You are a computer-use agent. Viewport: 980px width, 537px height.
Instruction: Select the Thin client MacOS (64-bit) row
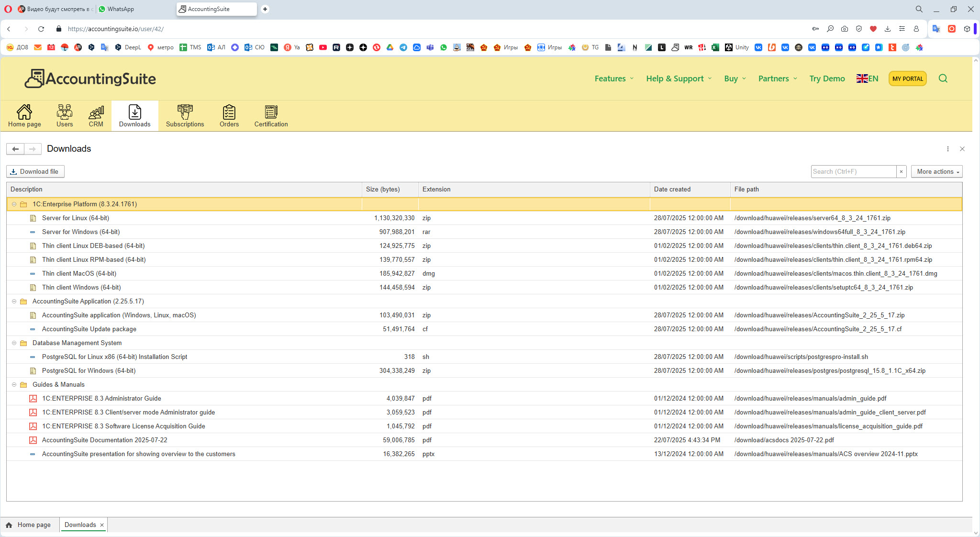pyautogui.click(x=484, y=274)
